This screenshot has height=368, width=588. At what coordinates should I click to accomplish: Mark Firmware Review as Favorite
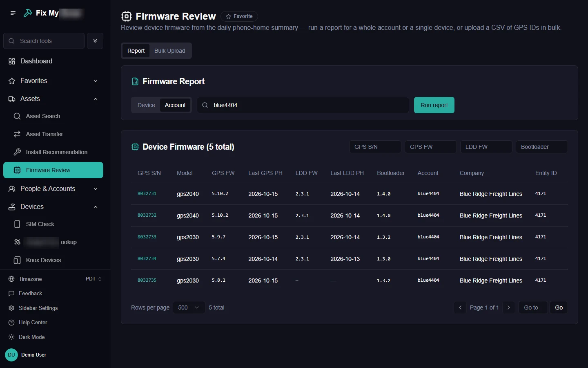[x=239, y=16]
